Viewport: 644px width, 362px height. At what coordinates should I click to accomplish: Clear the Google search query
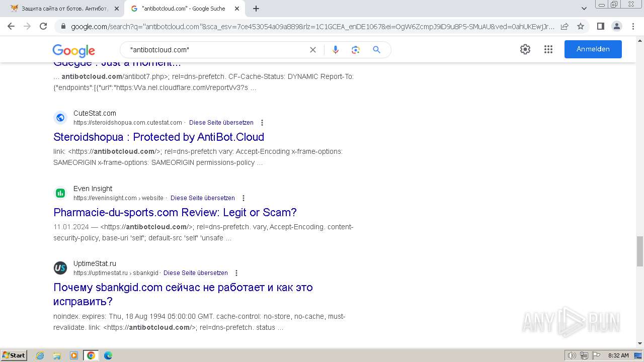point(313,50)
